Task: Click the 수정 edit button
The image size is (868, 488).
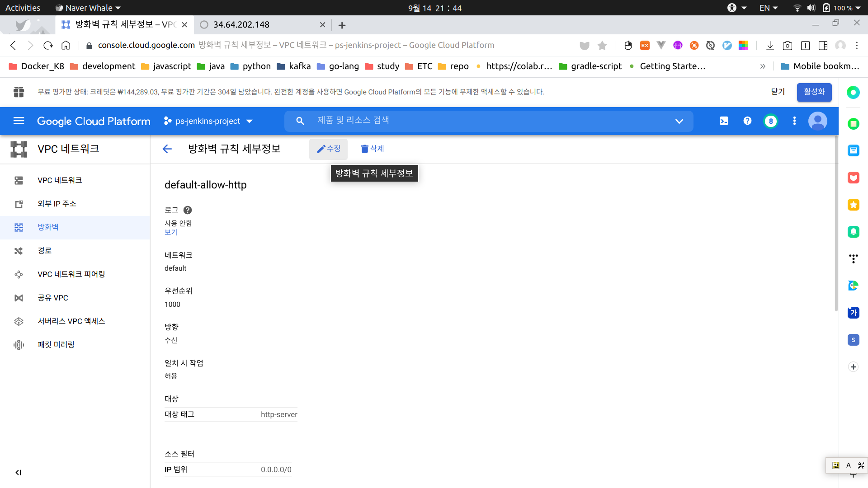Action: [x=329, y=149]
